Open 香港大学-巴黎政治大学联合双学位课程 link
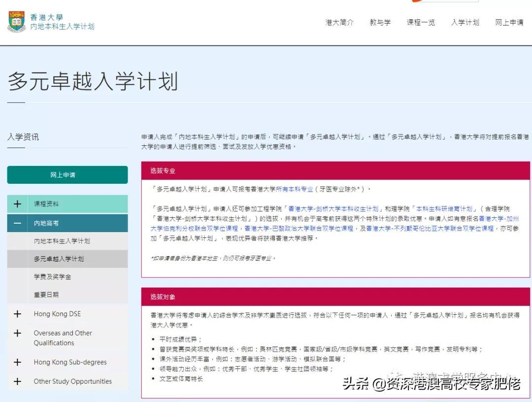 pyautogui.click(x=299, y=228)
